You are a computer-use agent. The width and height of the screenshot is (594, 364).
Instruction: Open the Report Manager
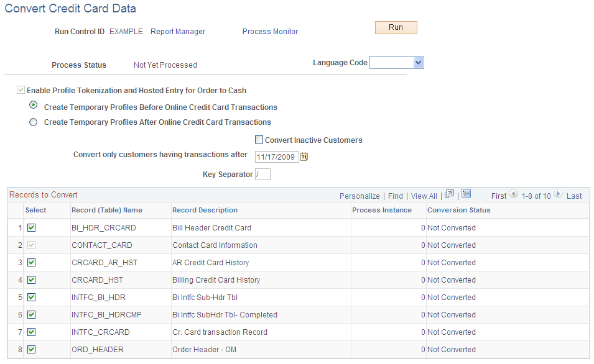[x=177, y=31]
